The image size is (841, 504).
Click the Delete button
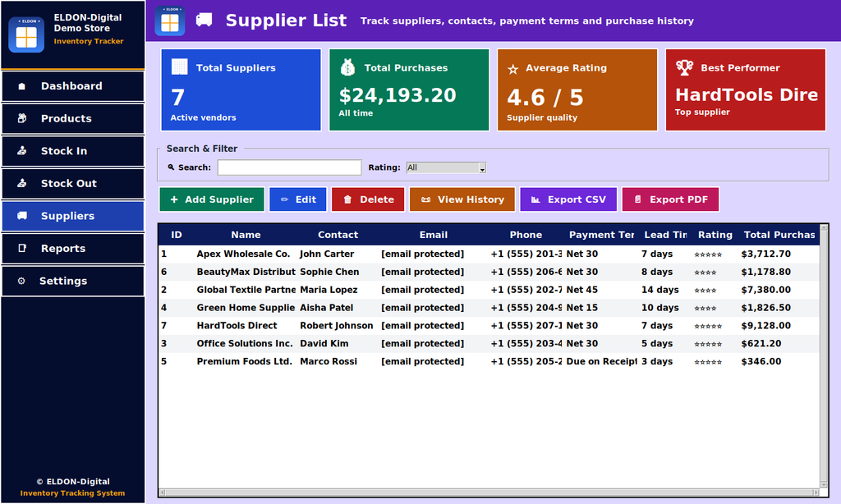(x=368, y=199)
